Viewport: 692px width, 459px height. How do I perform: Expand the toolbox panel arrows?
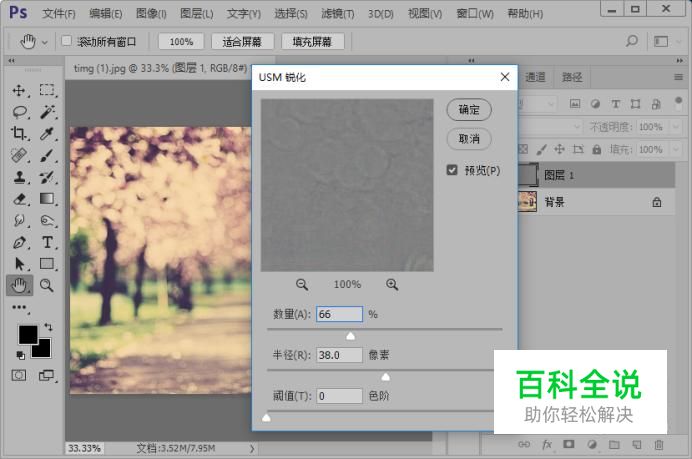[x=11, y=60]
